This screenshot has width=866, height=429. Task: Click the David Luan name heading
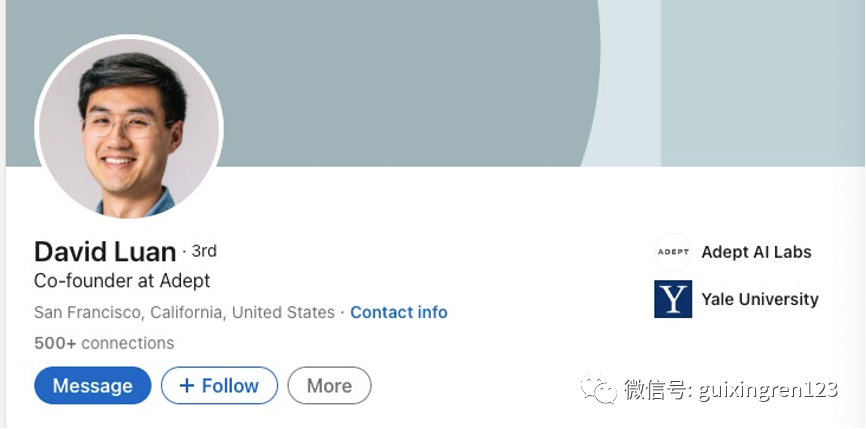pos(105,252)
